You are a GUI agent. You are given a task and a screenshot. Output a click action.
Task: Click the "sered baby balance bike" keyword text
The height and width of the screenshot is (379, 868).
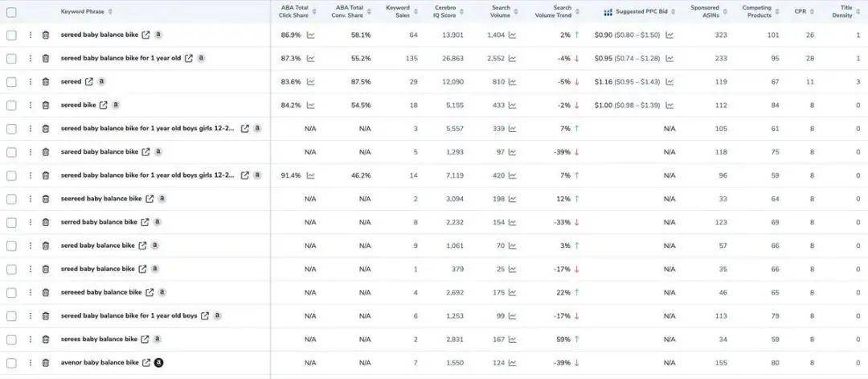click(x=97, y=246)
